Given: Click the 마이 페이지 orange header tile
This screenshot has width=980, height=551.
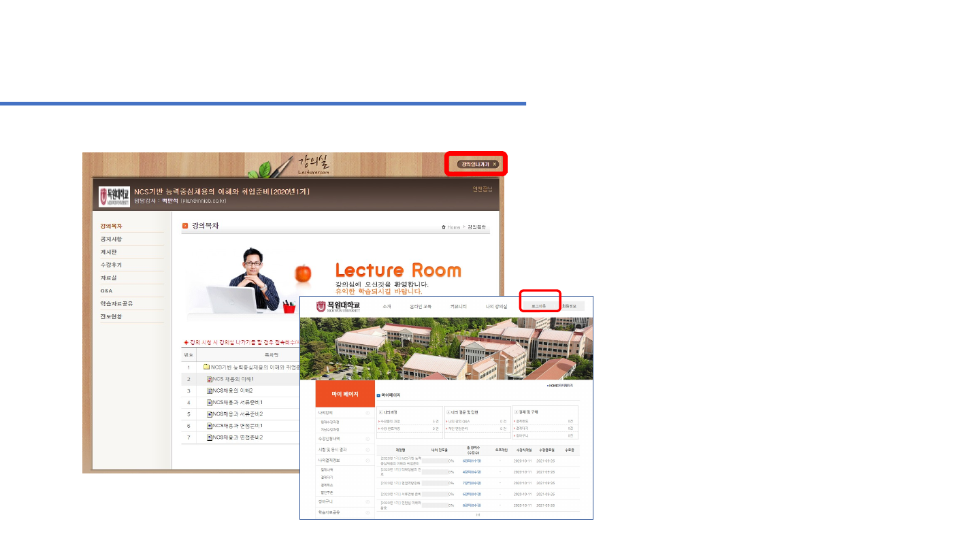Looking at the screenshot, I should coord(345,394).
